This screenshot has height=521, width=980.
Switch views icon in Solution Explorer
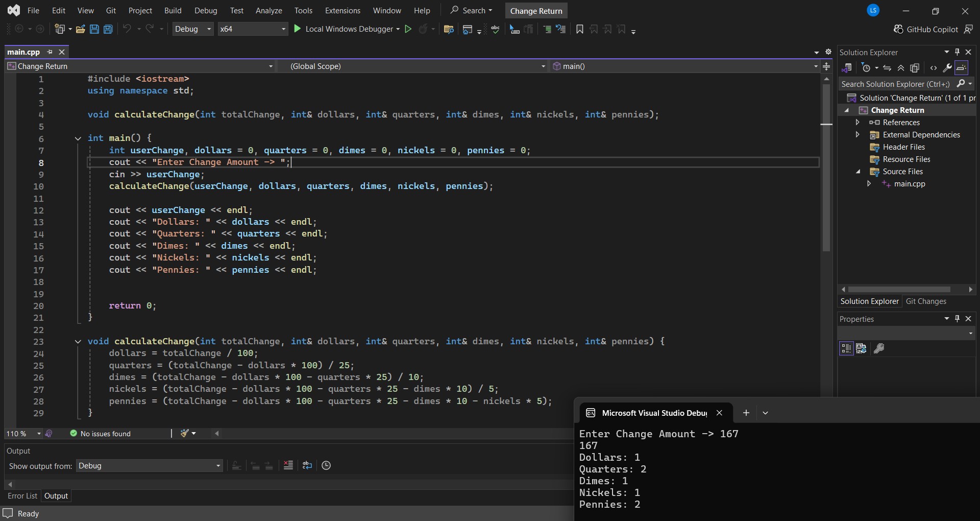click(x=846, y=68)
